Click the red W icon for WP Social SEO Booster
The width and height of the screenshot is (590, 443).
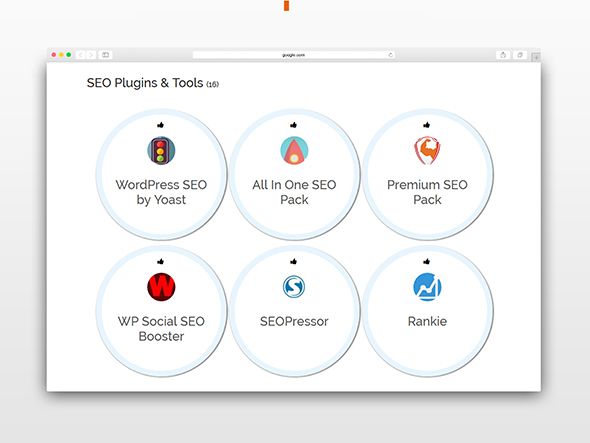(x=161, y=287)
